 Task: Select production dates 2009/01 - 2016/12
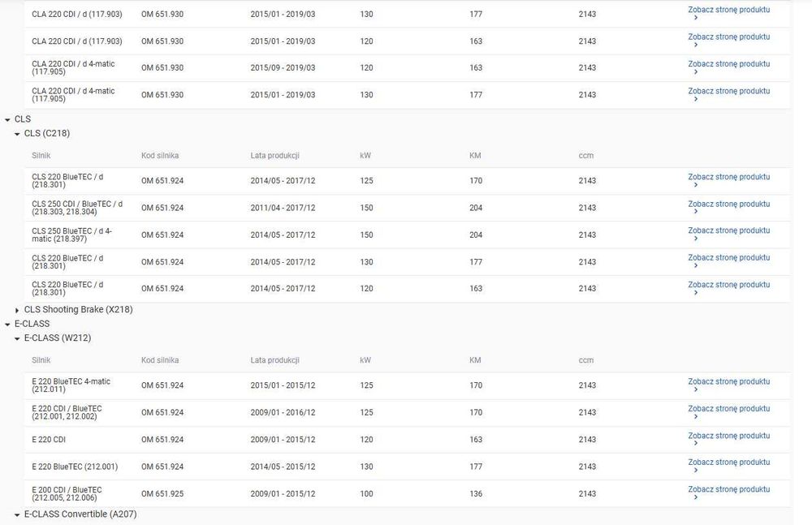tap(283, 412)
